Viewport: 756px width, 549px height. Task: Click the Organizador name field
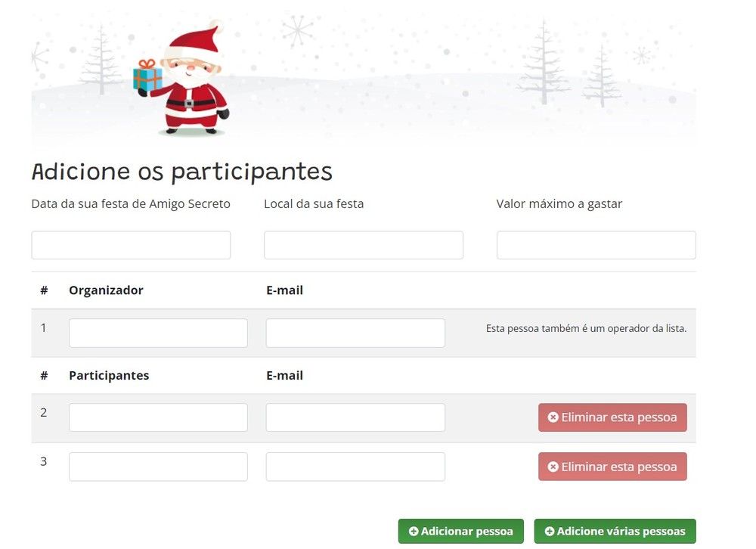click(x=157, y=333)
